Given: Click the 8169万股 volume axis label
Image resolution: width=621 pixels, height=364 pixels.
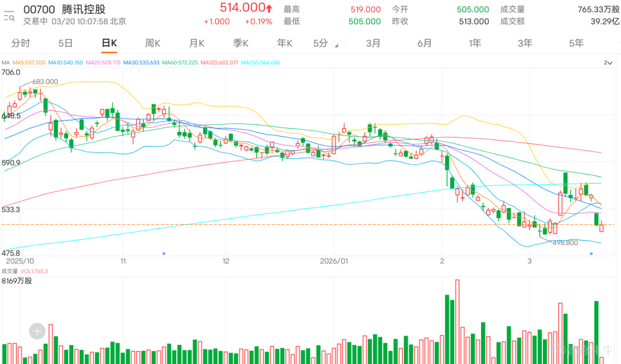Looking at the screenshot, I should coord(17,281).
